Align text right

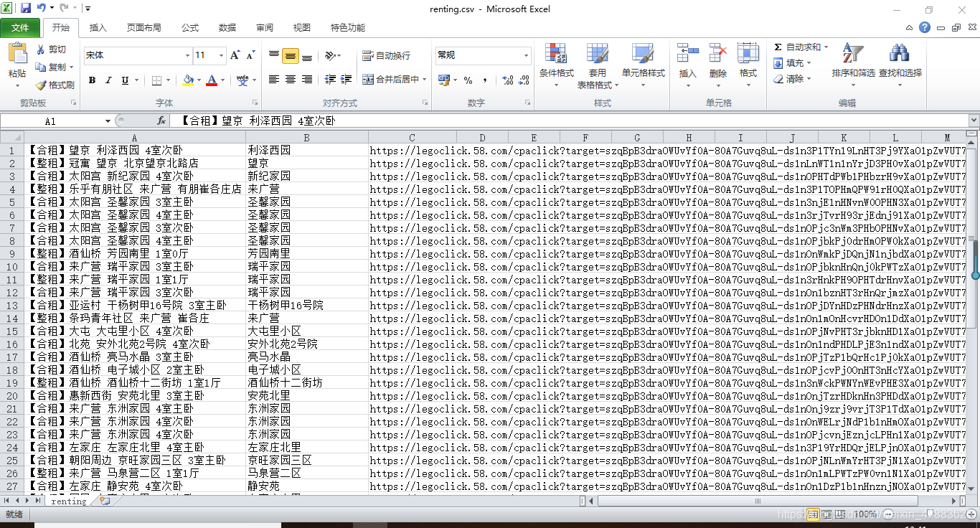pos(307,80)
